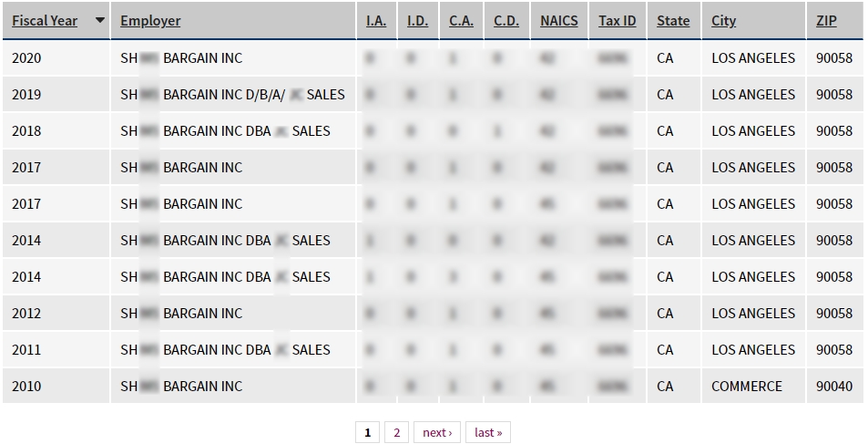
Task: Click the COMMERCE city cell
Action: [x=747, y=387]
